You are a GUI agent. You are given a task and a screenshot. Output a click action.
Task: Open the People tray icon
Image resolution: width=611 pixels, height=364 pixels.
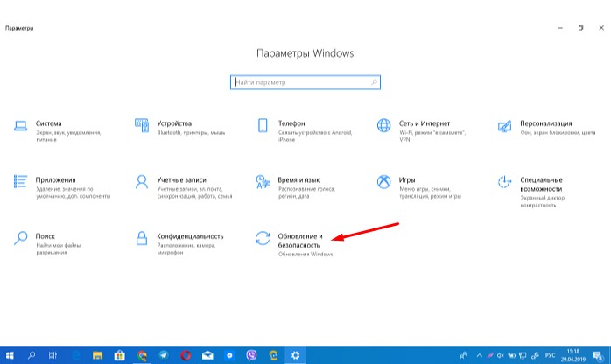(463, 355)
